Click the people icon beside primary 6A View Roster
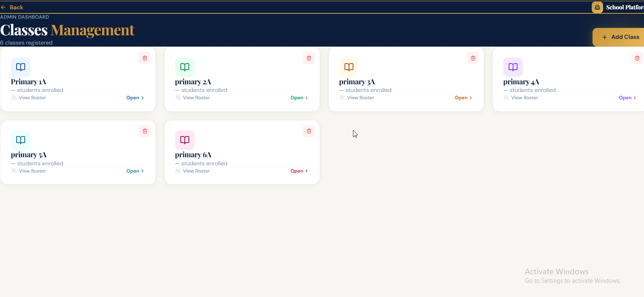This screenshot has height=297, width=644. point(178,171)
